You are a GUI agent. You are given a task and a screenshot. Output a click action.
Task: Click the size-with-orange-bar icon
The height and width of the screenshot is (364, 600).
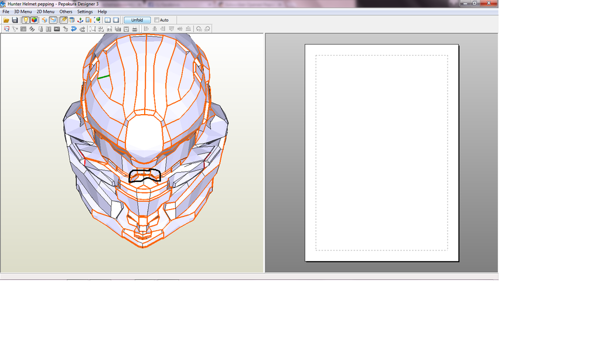[88, 20]
